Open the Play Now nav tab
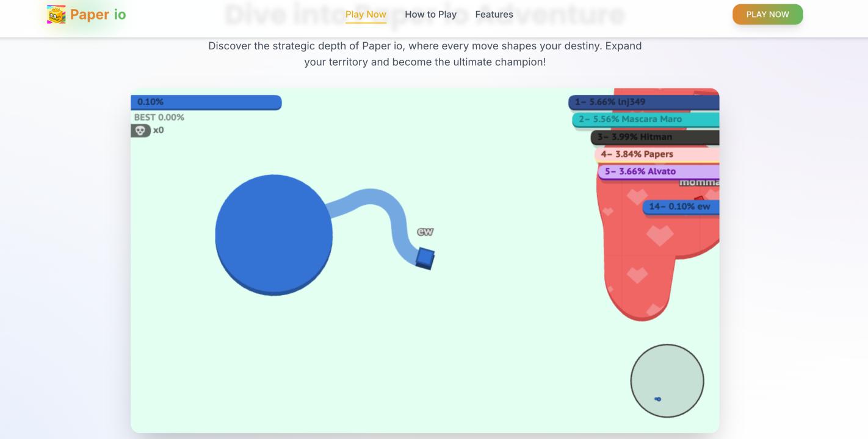The height and width of the screenshot is (439, 868). (366, 15)
